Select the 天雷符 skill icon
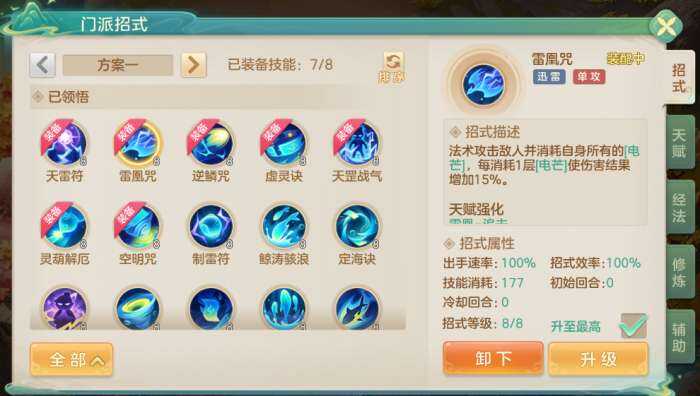The width and height of the screenshot is (700, 396). 65,143
